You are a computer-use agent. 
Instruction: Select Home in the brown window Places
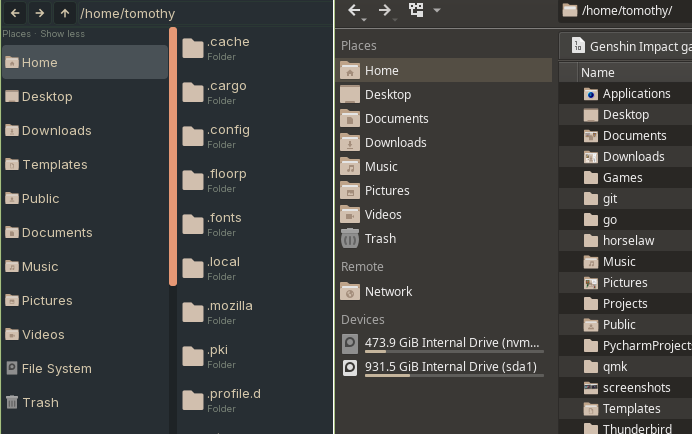pyautogui.click(x=445, y=71)
